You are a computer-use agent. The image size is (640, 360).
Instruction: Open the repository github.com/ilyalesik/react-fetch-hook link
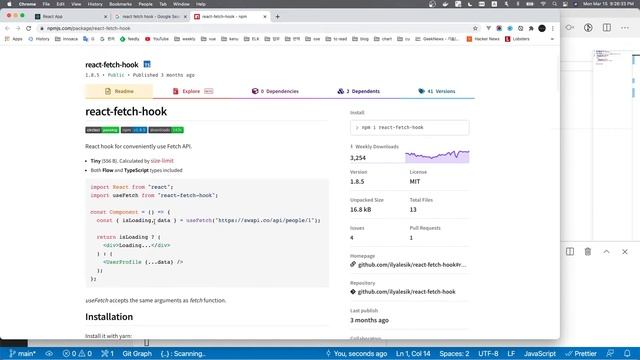point(407,292)
